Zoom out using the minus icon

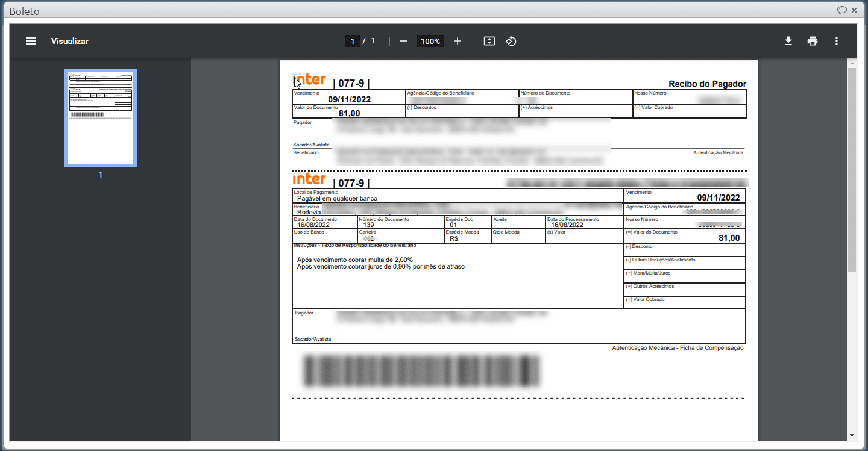tap(403, 41)
